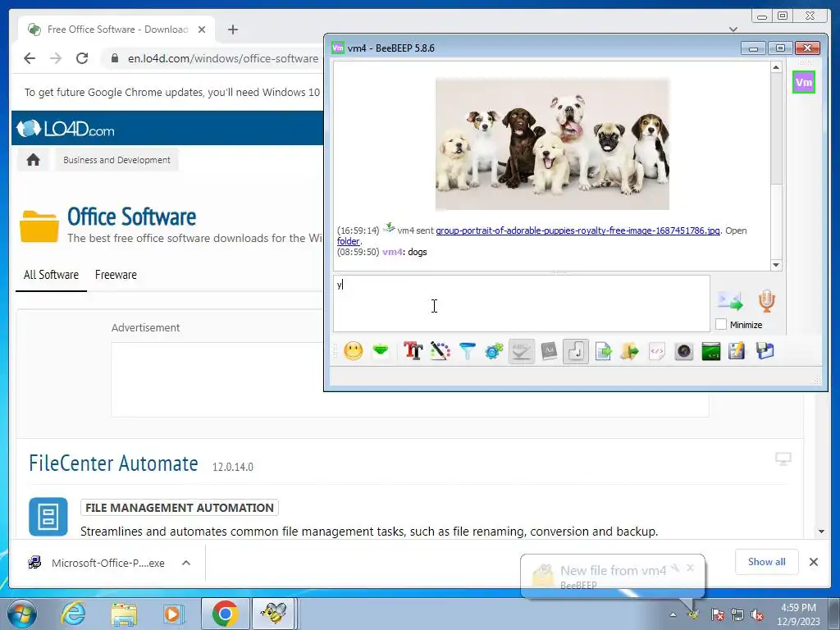Select the Vm user avatar

pos(804,82)
